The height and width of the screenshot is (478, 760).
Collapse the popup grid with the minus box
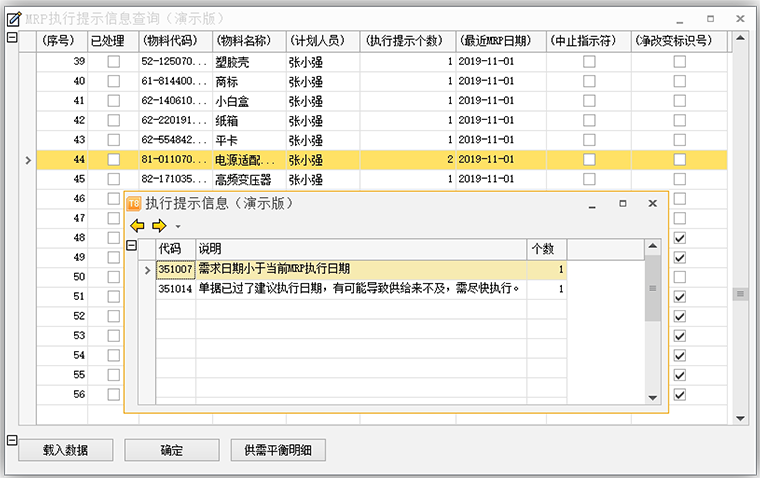(x=131, y=245)
